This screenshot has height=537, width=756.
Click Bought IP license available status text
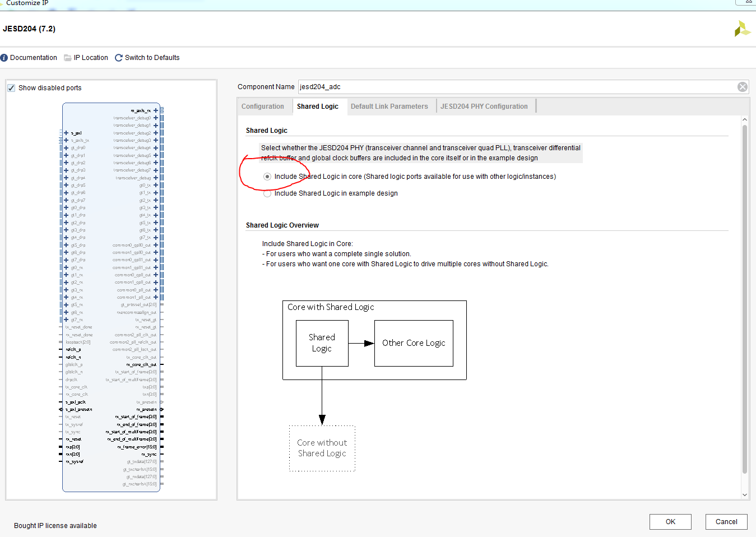coord(55,526)
